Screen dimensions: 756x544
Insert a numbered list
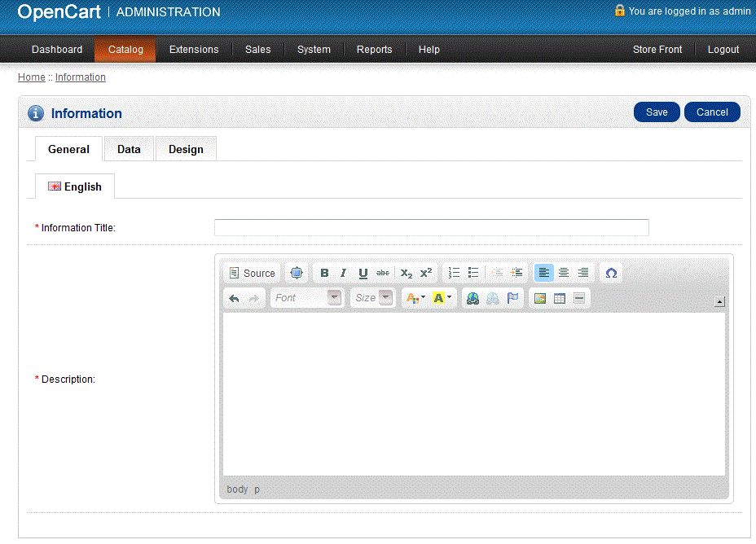(x=455, y=273)
